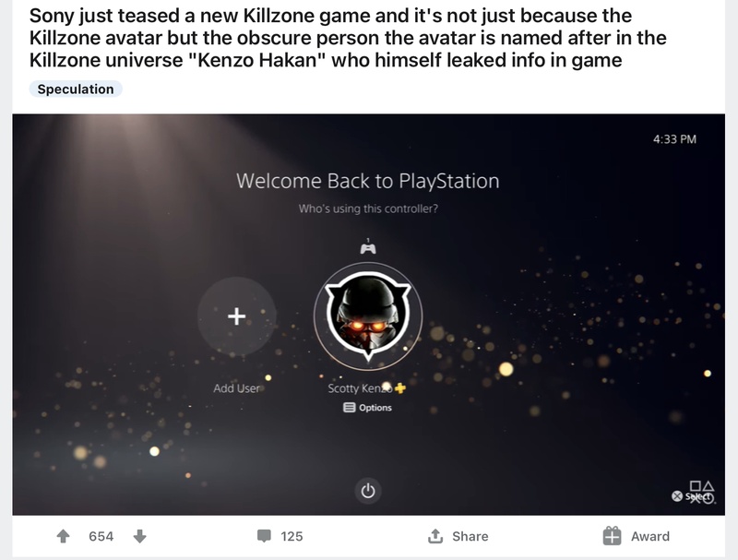Screen dimensions: 738x560
Task: Click the "Options" text under the profile
Action: (375, 408)
